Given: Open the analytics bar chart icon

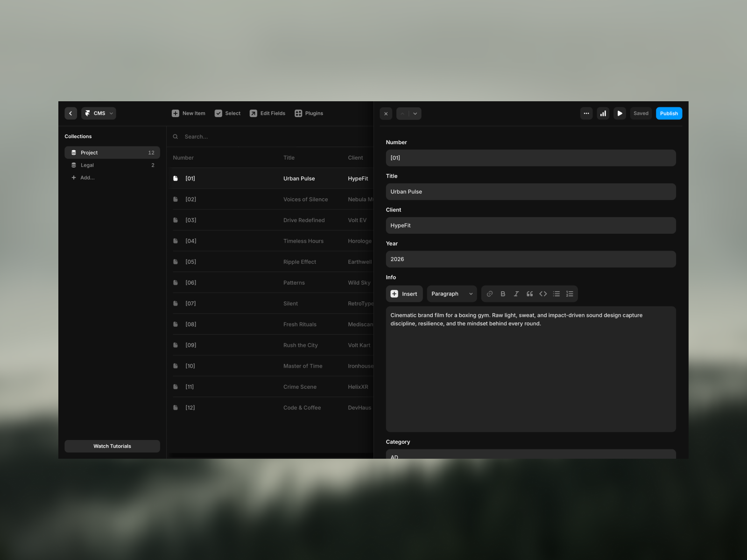Looking at the screenshot, I should click(x=603, y=113).
